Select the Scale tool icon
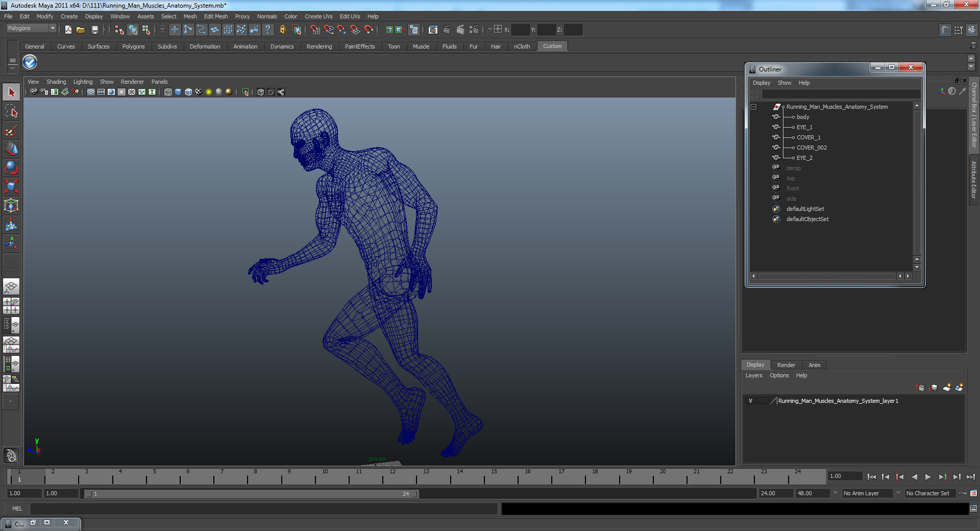 [x=11, y=186]
